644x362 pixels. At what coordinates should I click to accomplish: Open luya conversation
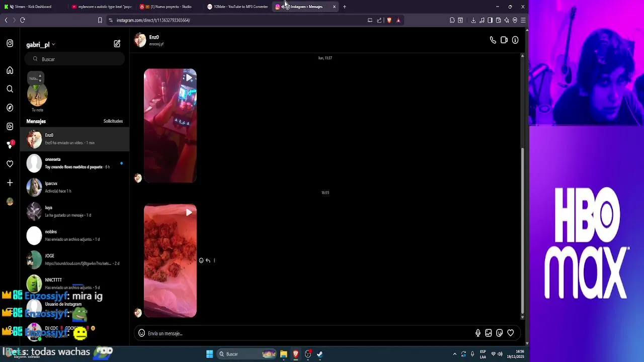pos(74,211)
